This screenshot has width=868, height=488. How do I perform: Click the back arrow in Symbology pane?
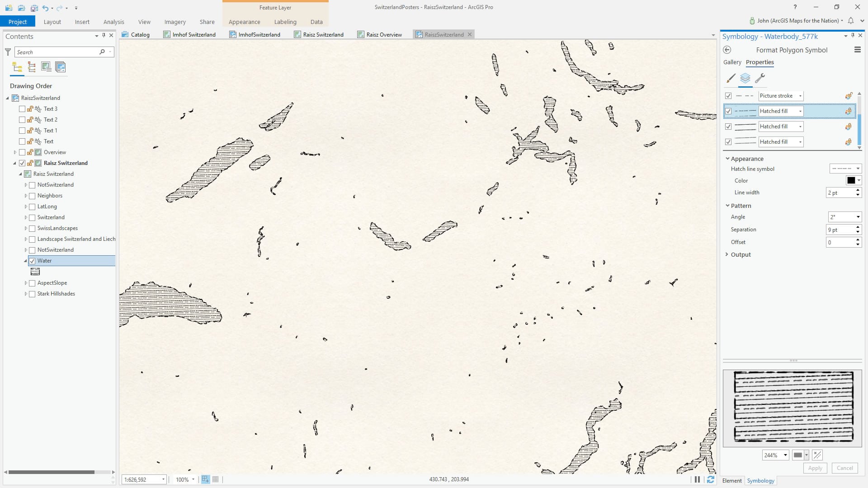pos(727,50)
